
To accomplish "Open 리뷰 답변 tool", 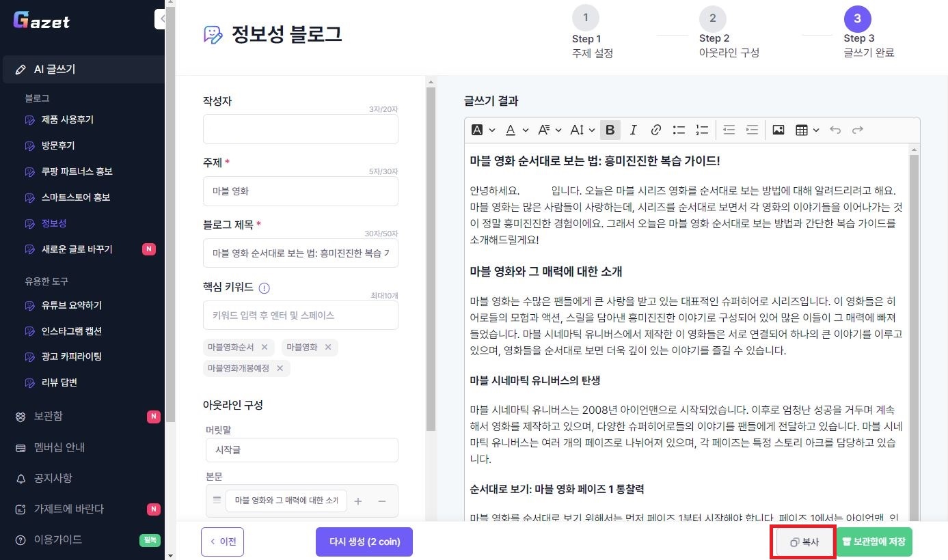I will pos(59,382).
